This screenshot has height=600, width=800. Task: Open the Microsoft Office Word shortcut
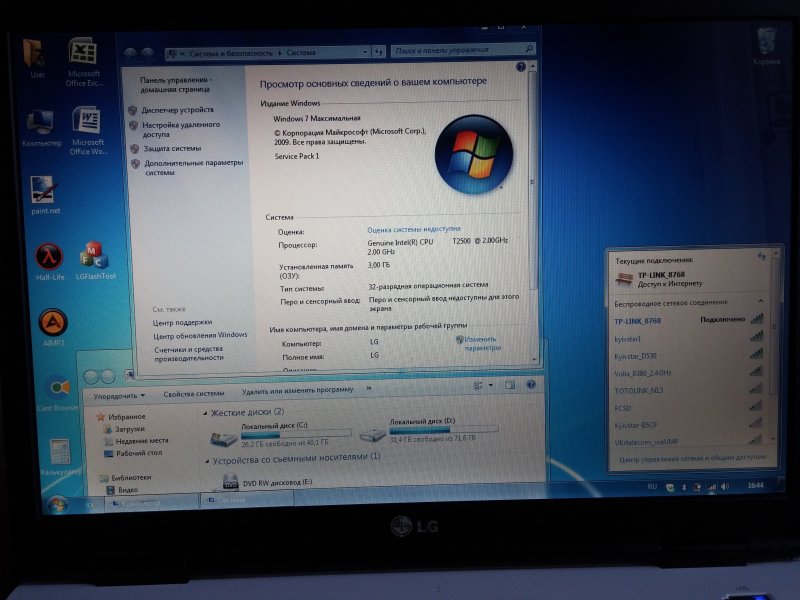pyautogui.click(x=86, y=122)
